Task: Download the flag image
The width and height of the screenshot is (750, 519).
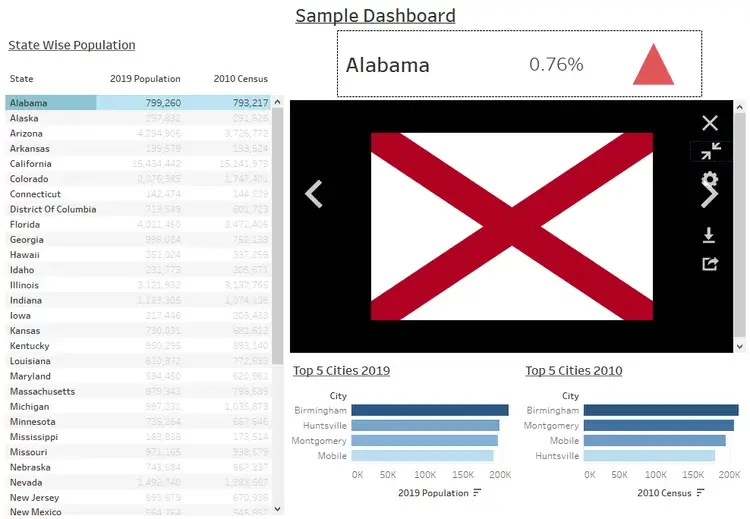Action: click(709, 235)
